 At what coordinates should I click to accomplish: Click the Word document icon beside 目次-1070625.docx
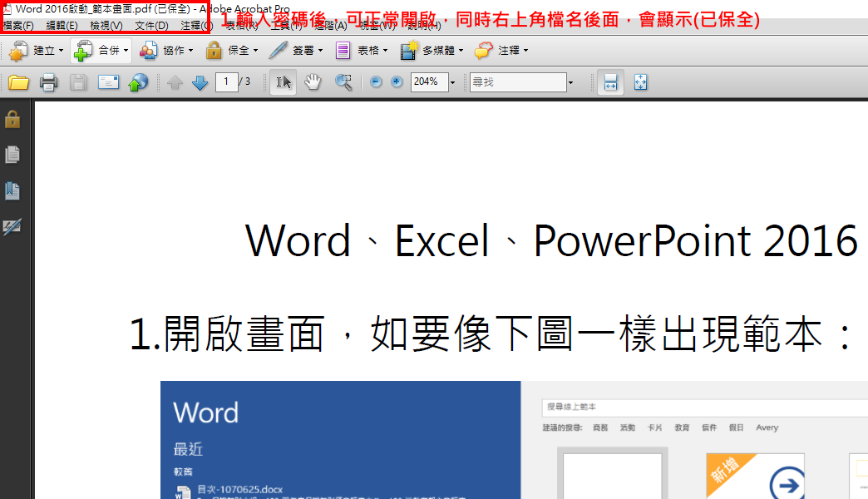click(183, 492)
